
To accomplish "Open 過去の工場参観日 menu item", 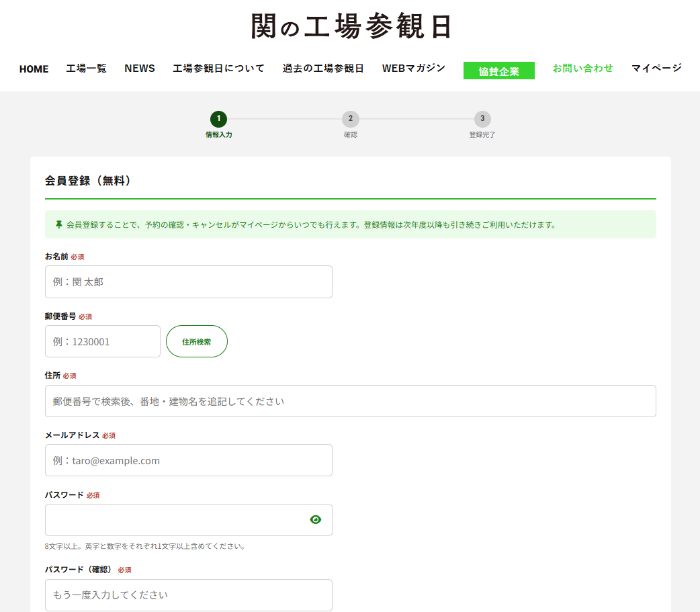I will [323, 69].
